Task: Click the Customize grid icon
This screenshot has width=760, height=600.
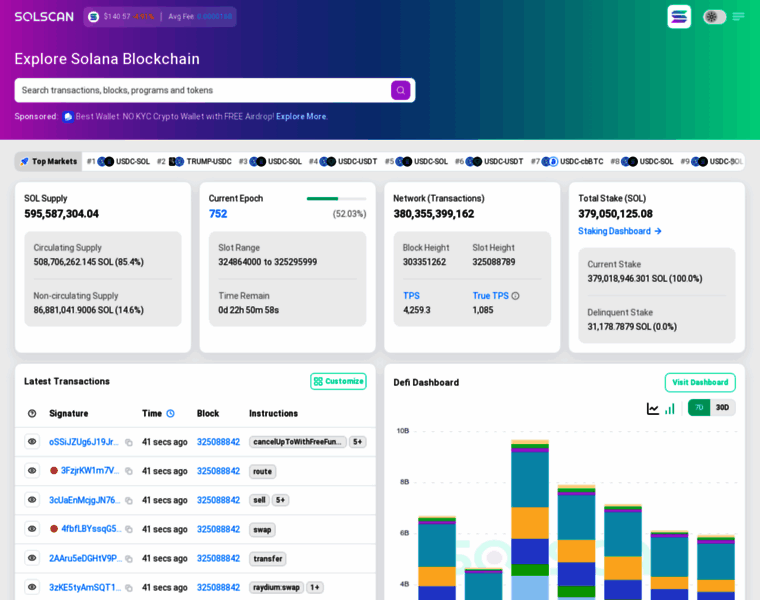Action: click(318, 381)
